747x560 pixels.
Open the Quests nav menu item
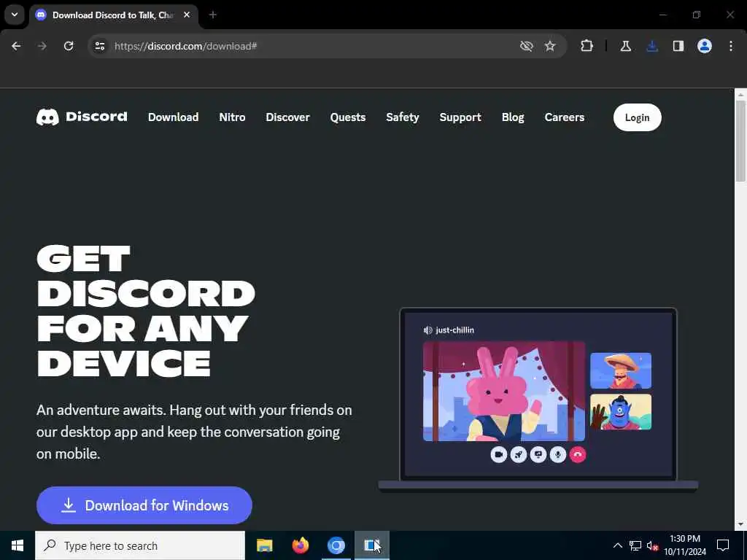pos(348,117)
